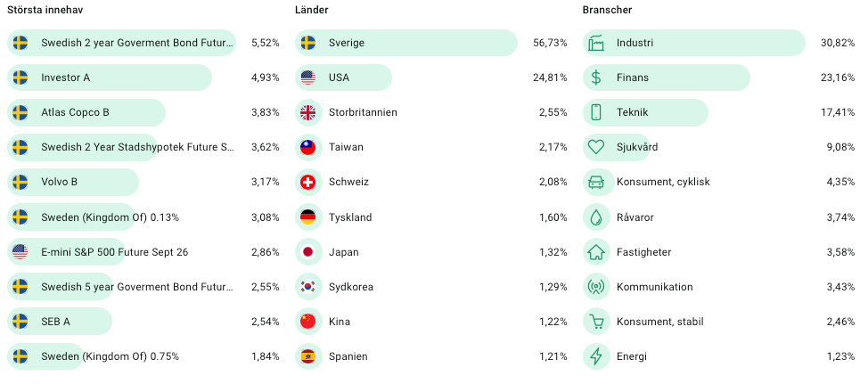Click the factory icon beside Industri

point(595,43)
